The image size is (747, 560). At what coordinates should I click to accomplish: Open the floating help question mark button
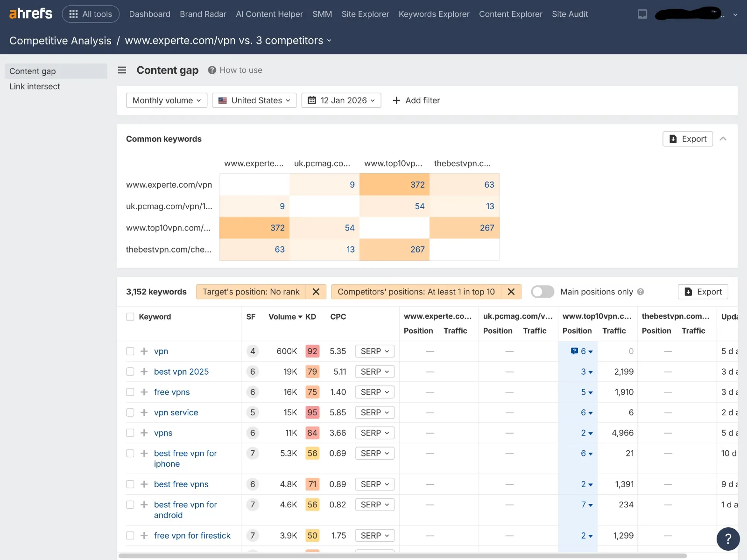[x=728, y=539]
